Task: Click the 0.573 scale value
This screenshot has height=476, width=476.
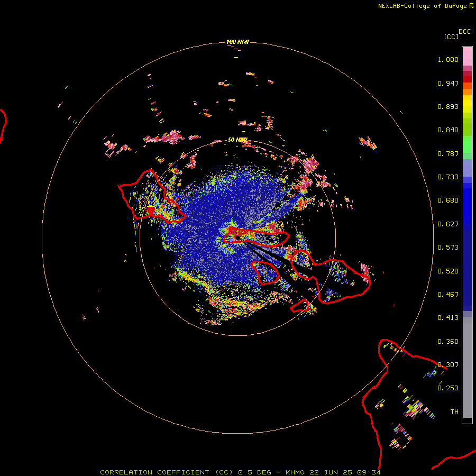Action: 448,248
